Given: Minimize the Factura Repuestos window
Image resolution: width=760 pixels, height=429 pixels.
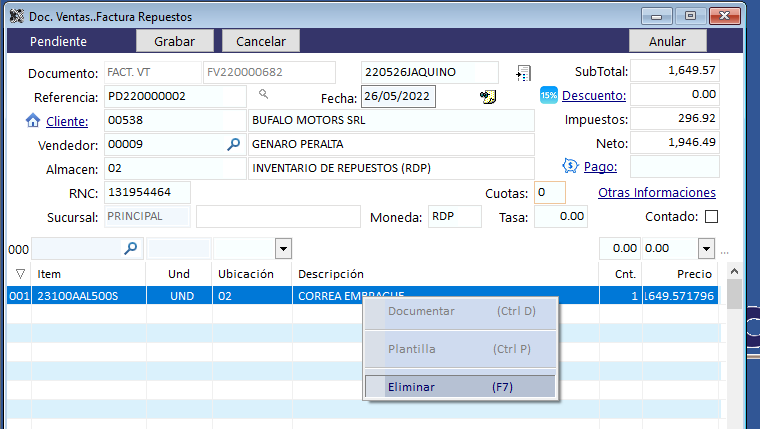Looking at the screenshot, I should [x=657, y=16].
